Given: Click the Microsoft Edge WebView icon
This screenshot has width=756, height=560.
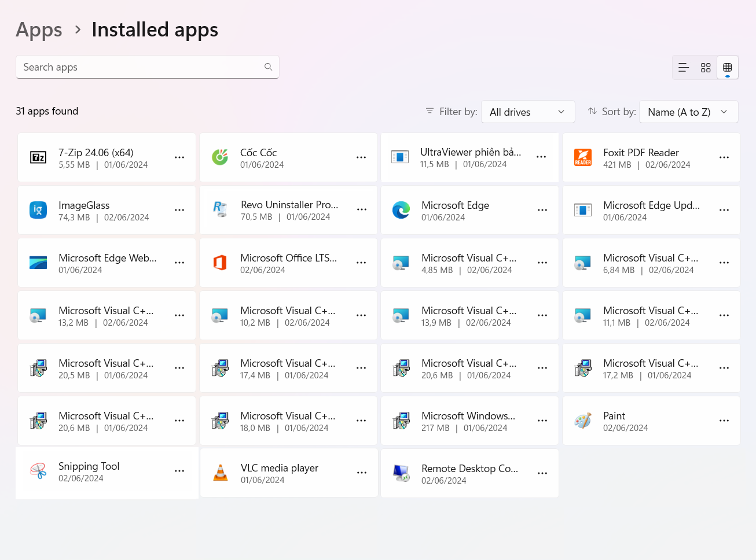Looking at the screenshot, I should pyautogui.click(x=38, y=263).
